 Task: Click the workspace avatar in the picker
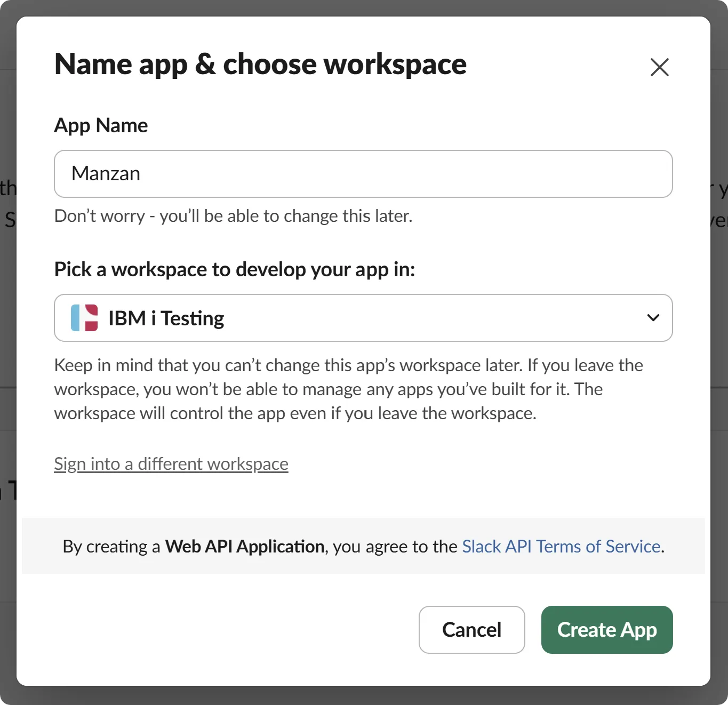(x=84, y=318)
